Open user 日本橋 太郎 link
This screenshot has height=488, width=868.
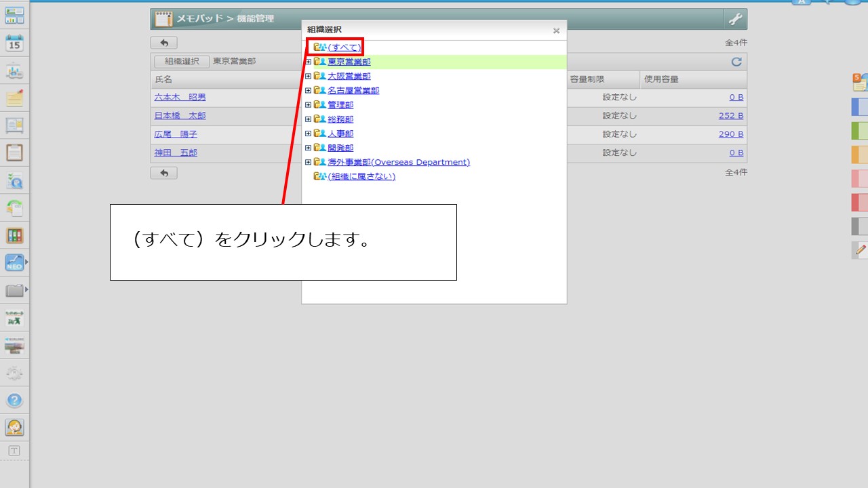180,116
